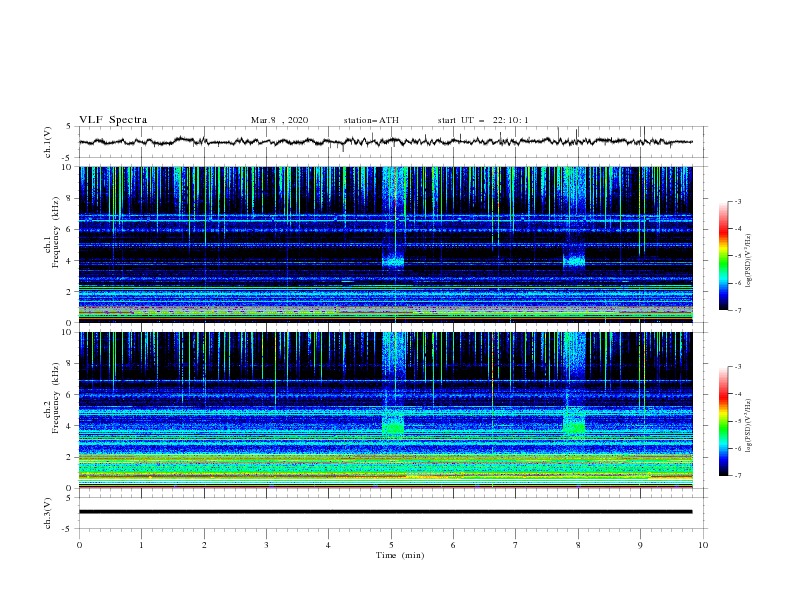Click the ch.1 voltage waveform trace
This screenshot has width=792, height=612.
pyautogui.click(x=385, y=142)
